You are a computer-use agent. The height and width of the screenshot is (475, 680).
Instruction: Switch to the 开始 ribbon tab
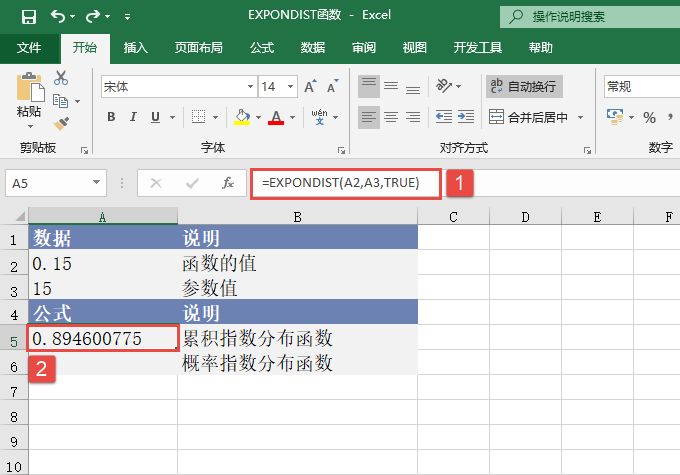pyautogui.click(x=85, y=47)
